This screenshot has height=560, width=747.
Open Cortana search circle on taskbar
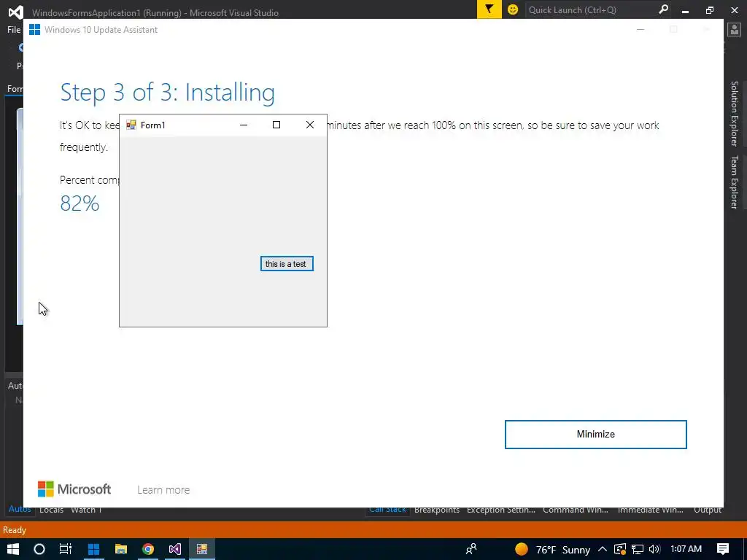pos(39,549)
